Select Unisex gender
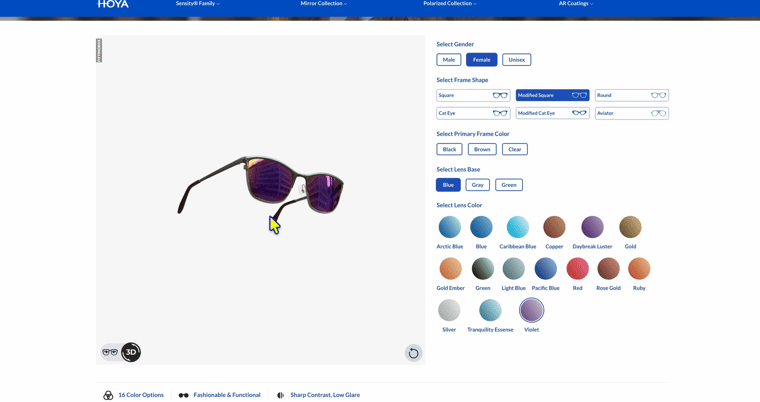This screenshot has width=760, height=402. tap(517, 60)
